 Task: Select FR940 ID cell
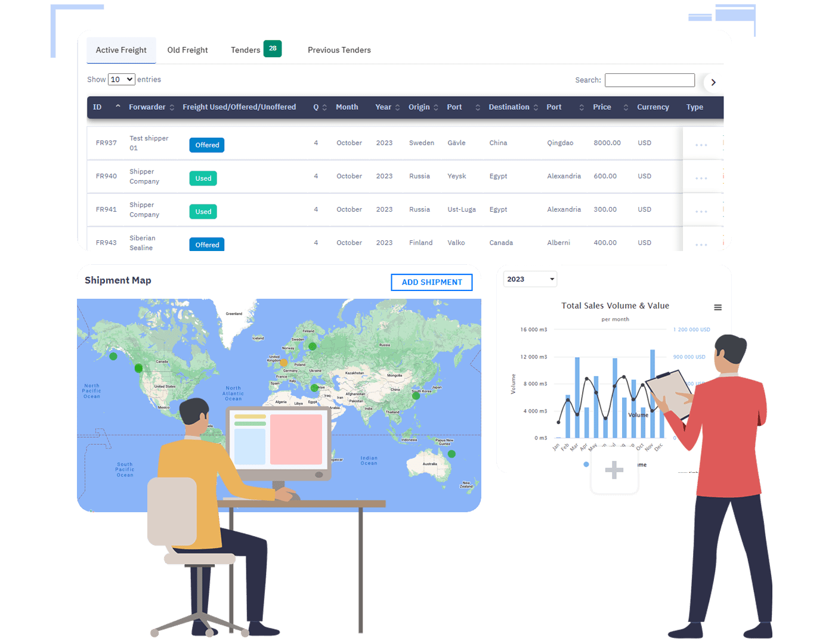tap(106, 177)
